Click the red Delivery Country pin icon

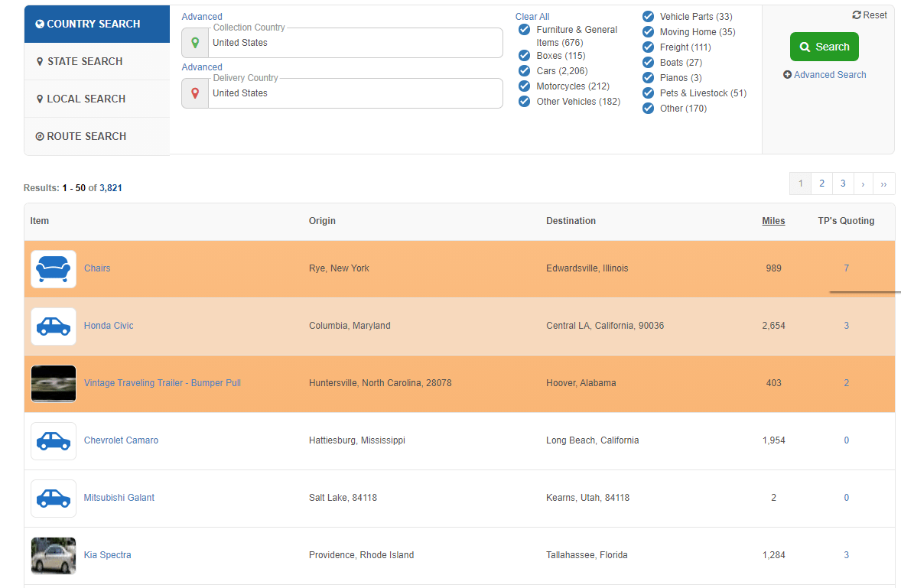[x=195, y=93]
